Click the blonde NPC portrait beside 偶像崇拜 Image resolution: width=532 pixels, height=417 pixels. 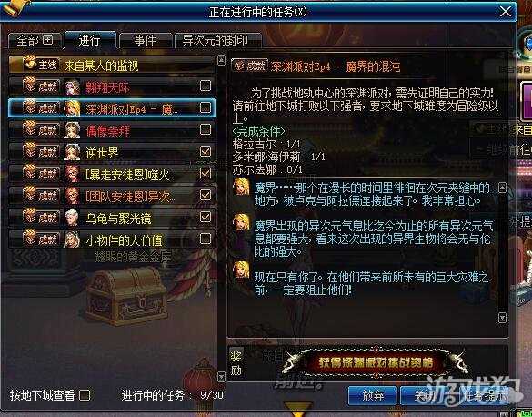pyautogui.click(x=72, y=130)
